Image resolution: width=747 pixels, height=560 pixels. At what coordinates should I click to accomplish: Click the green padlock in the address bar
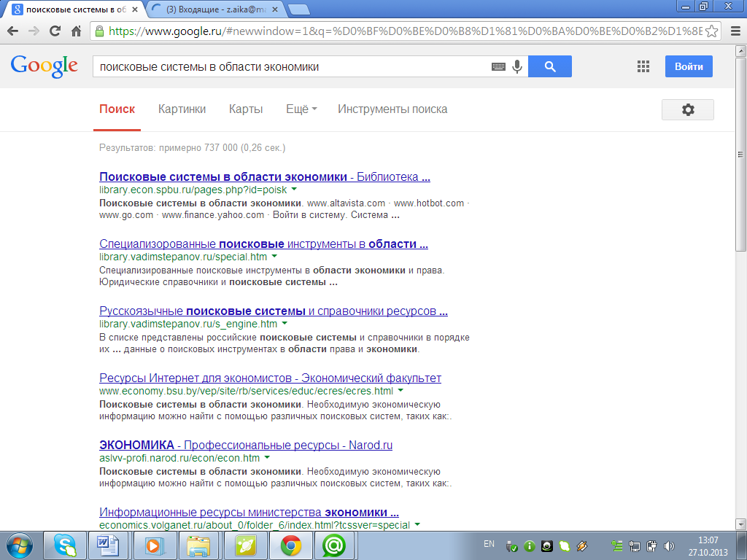point(99,31)
